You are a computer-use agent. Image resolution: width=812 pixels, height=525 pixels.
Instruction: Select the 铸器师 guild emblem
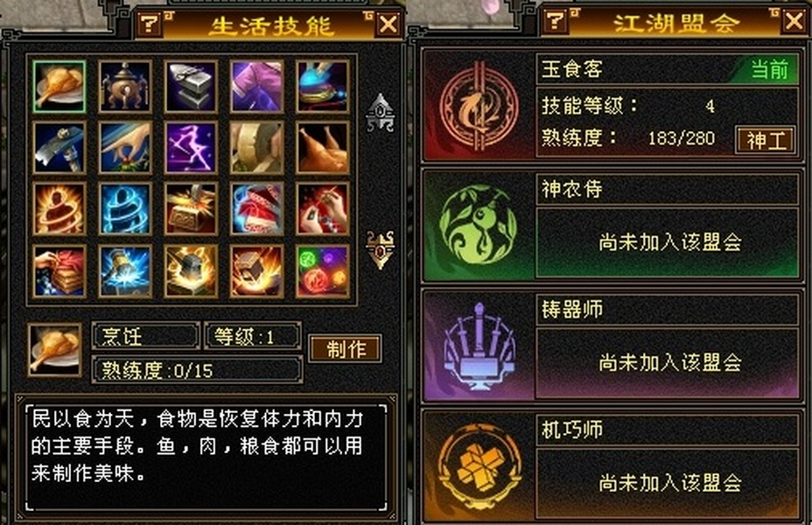click(479, 346)
